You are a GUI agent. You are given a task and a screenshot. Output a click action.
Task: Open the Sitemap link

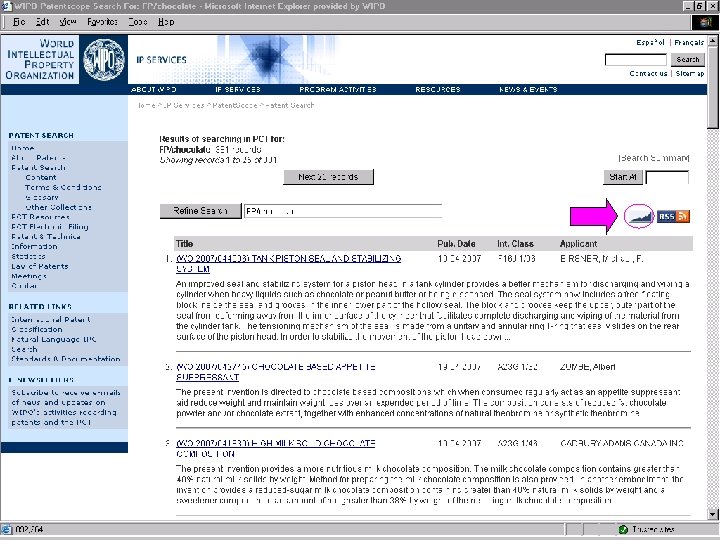click(690, 73)
